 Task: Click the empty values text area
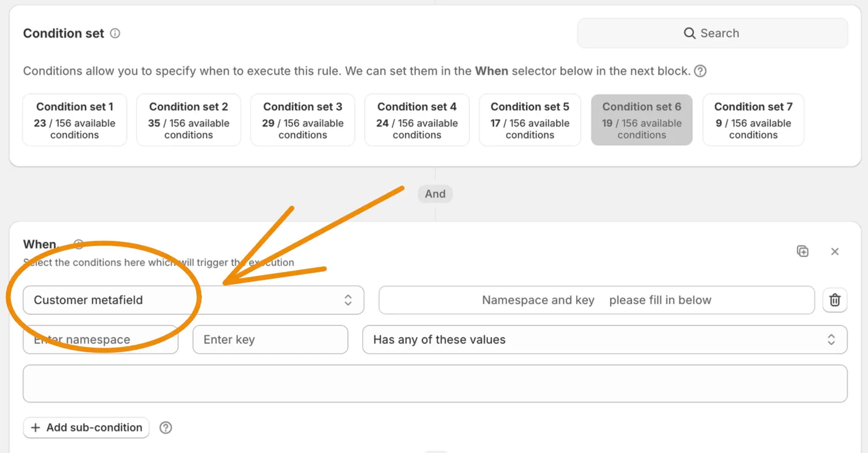click(x=435, y=383)
